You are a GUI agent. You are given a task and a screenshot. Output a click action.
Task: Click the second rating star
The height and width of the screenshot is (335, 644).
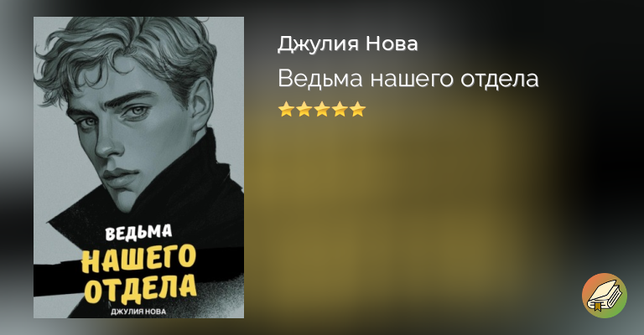(304, 110)
